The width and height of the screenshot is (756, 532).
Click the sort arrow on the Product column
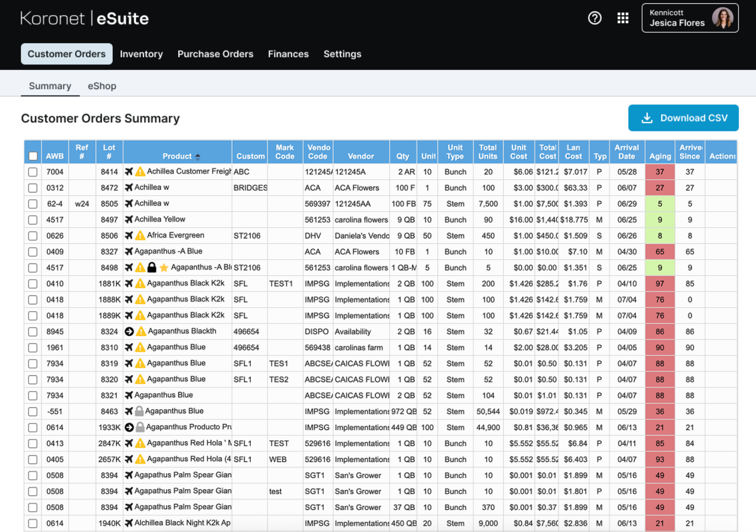[x=198, y=156]
